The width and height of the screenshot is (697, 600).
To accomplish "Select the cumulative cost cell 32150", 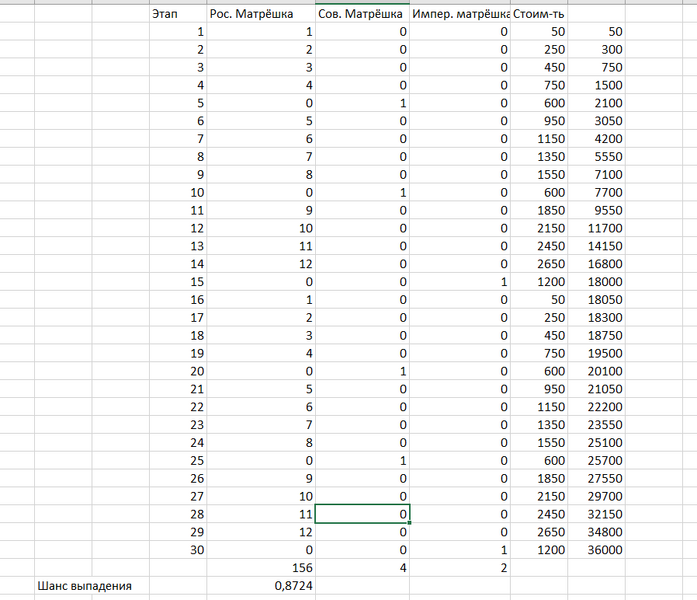I will click(596, 514).
